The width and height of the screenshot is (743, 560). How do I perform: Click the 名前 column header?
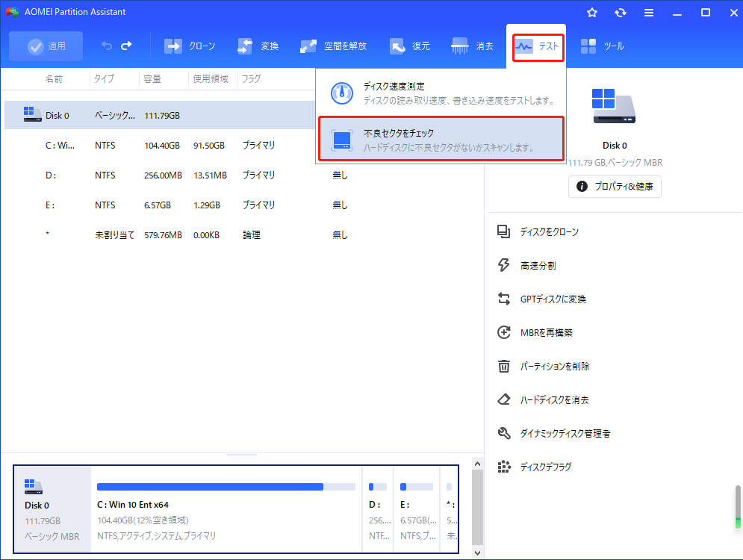click(x=54, y=78)
